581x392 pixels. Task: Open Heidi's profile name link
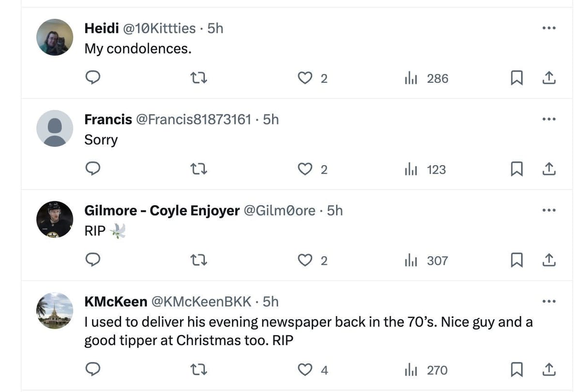101,28
